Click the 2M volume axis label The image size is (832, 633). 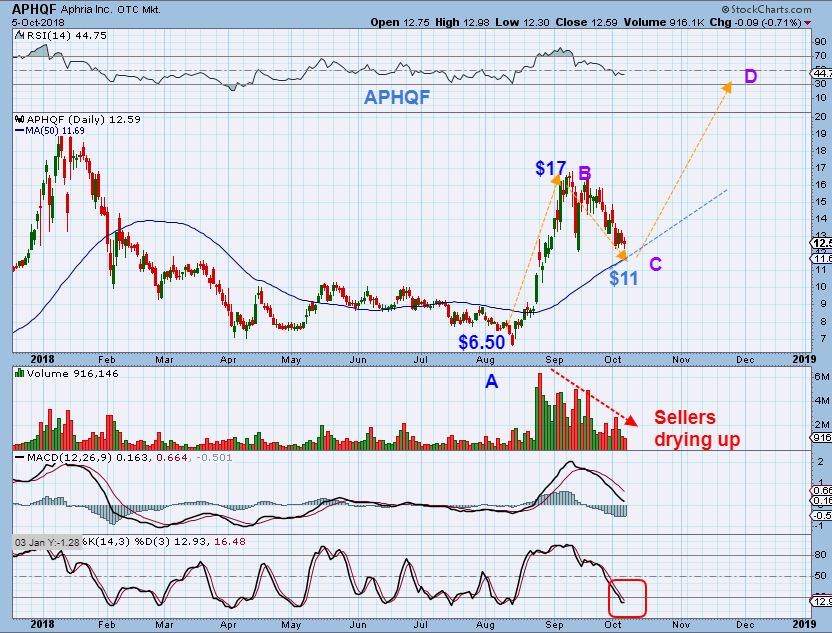822,424
